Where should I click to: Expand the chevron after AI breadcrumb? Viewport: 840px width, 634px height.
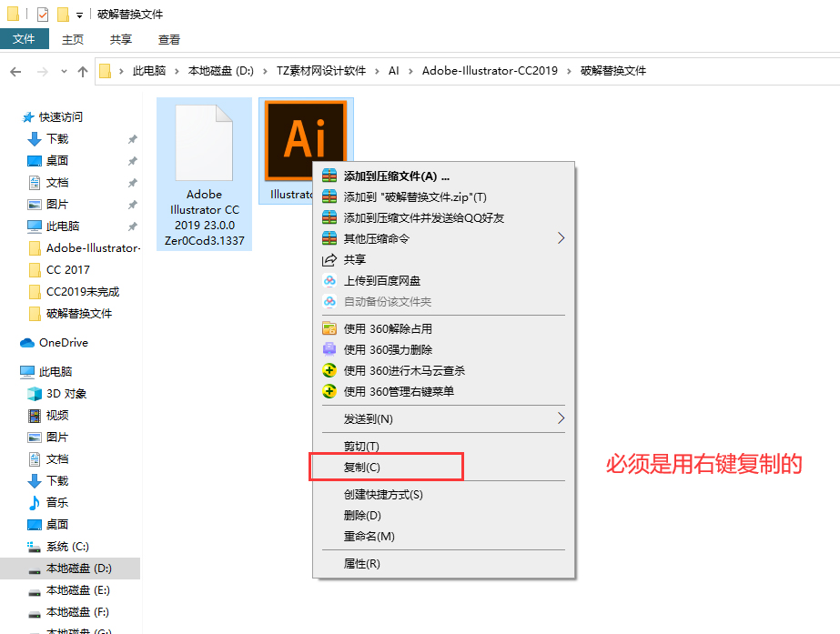tap(410, 71)
